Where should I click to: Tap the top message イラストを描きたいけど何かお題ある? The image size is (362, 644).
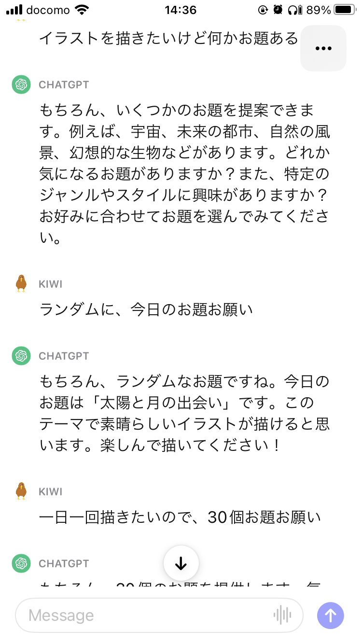pyautogui.click(x=169, y=39)
